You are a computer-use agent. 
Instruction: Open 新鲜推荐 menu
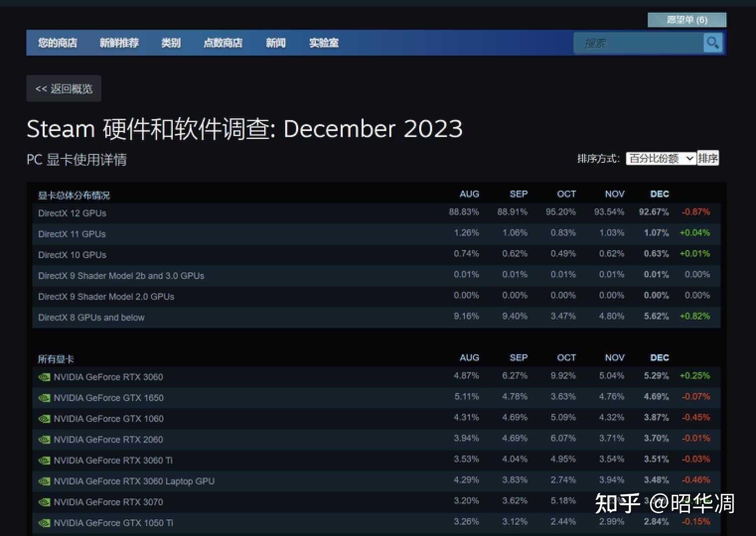coord(119,43)
